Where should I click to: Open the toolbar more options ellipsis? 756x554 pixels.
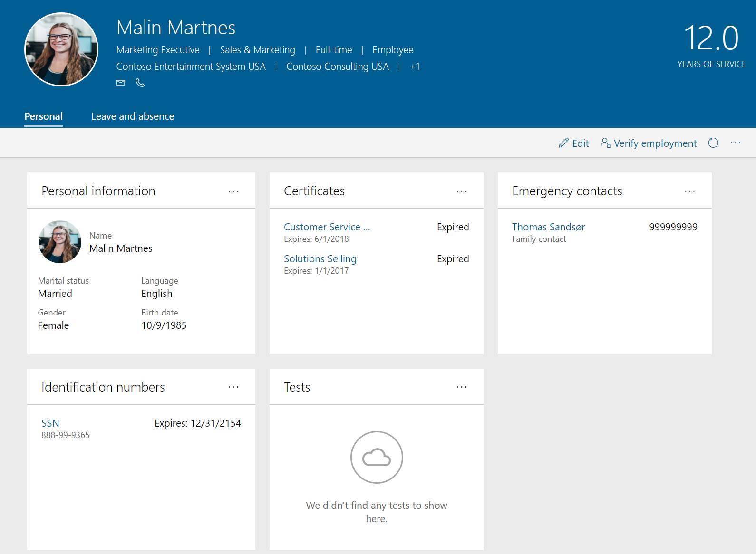tap(735, 143)
